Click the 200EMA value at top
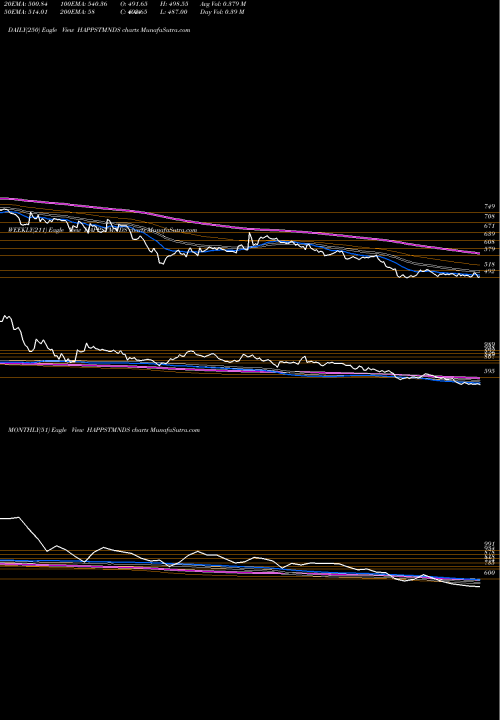Screen dimensions: 500x720 (x=80, y=12)
